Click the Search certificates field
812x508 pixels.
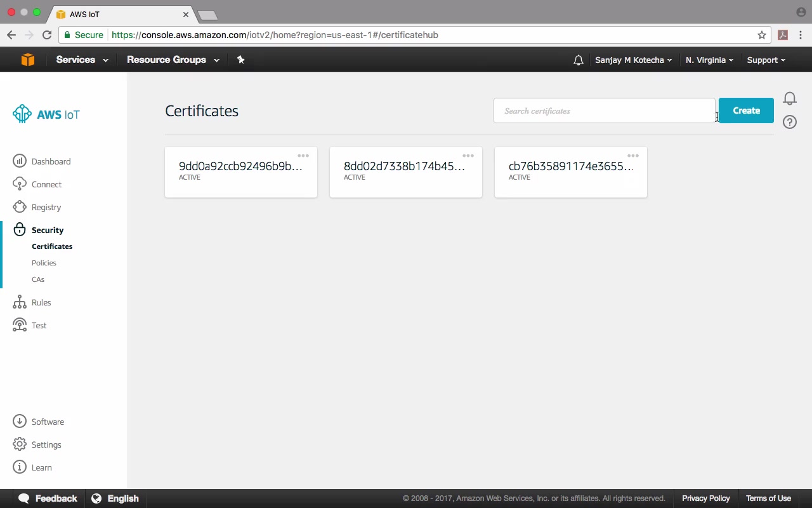pyautogui.click(x=605, y=110)
